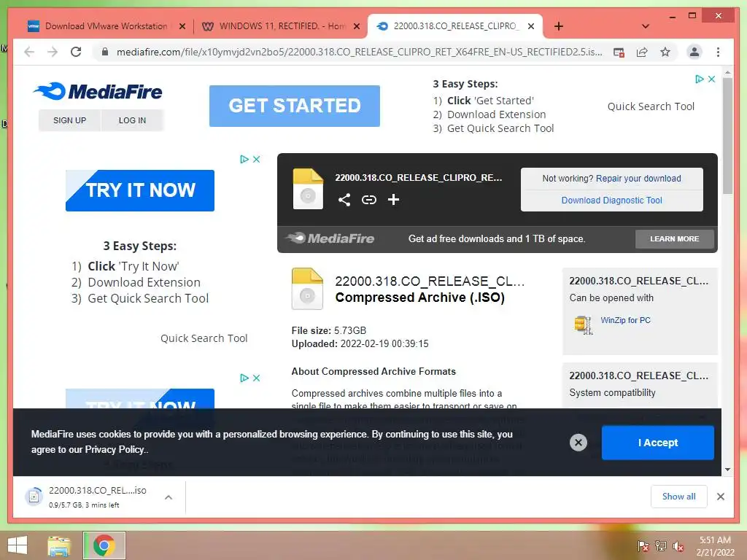Click the TRY IT NOW ad button
The height and width of the screenshot is (560, 747).
(x=140, y=190)
